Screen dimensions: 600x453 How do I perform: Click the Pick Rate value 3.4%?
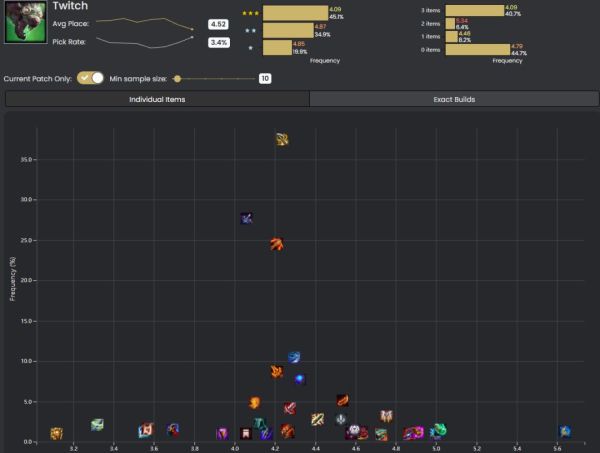point(218,42)
